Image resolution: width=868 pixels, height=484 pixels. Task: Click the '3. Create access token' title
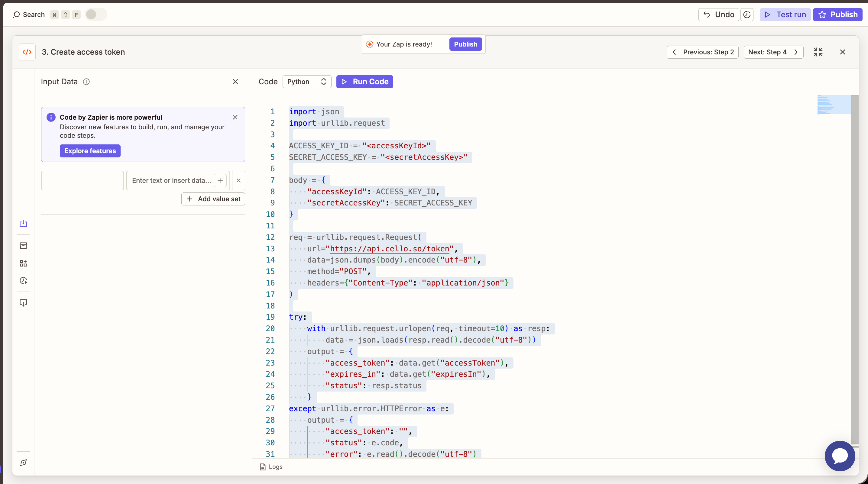click(83, 52)
